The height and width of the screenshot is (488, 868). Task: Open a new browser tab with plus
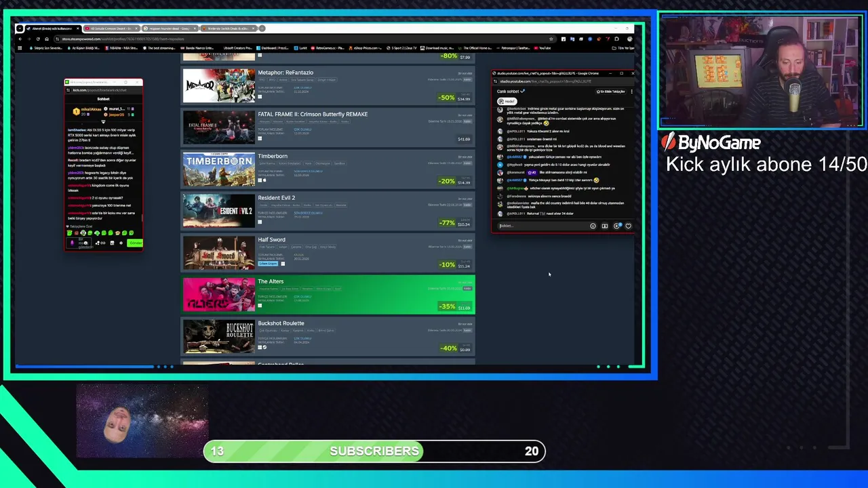[262, 28]
